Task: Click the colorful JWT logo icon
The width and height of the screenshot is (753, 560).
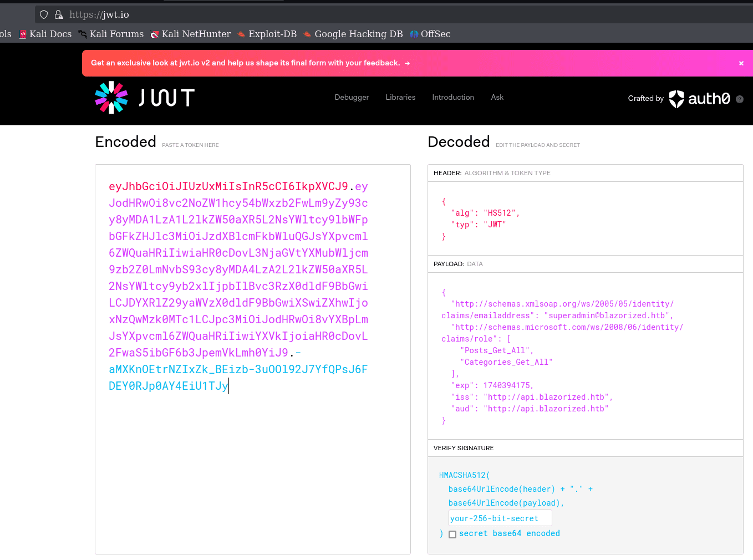Action: click(x=111, y=98)
